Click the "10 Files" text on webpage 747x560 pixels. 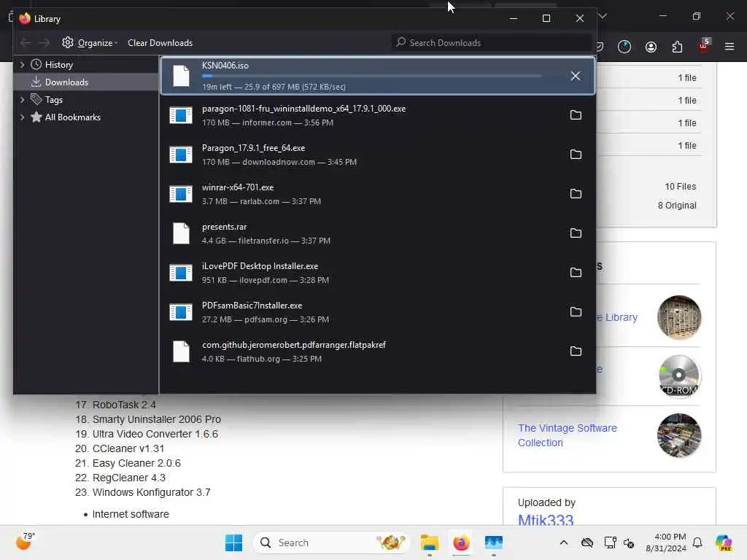pos(681,187)
